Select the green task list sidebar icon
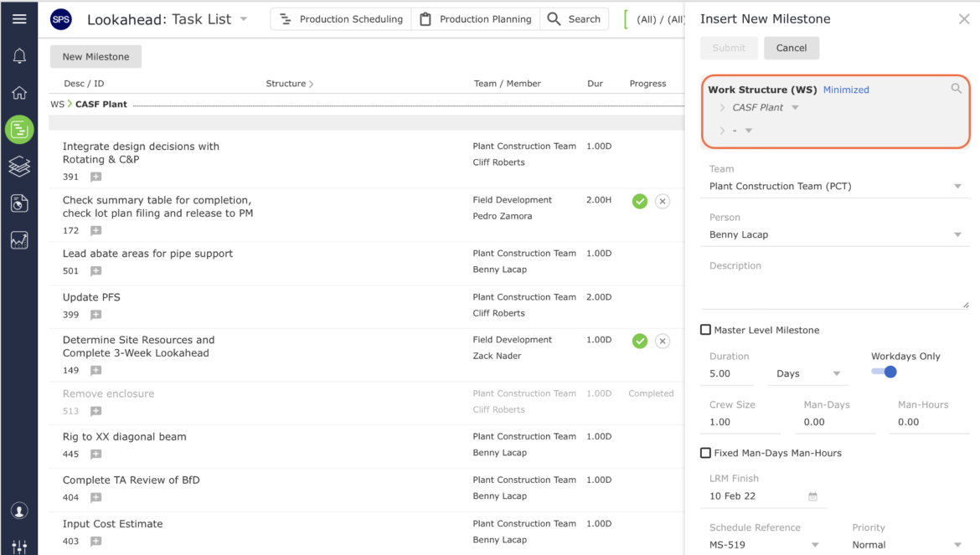The image size is (980, 555). click(19, 130)
